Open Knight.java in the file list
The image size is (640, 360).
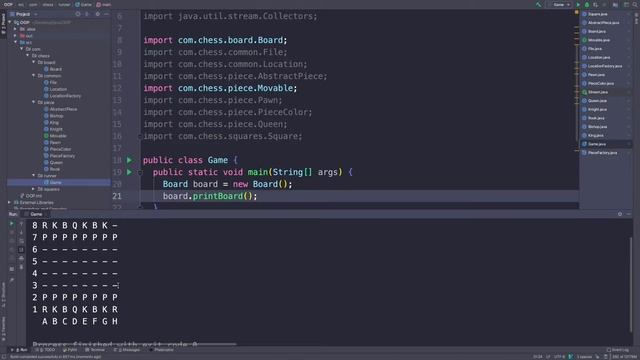(606, 109)
